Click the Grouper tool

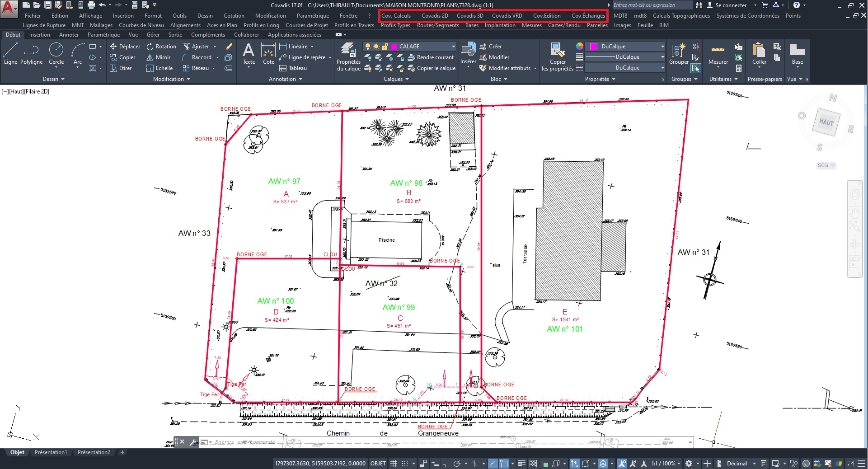click(679, 54)
